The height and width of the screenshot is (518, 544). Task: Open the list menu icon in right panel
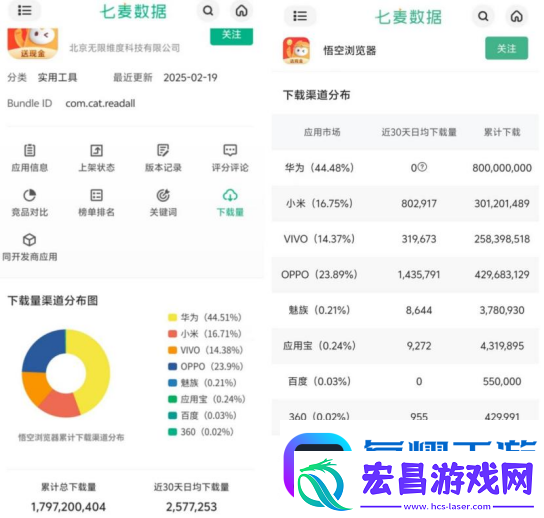pos(300,16)
